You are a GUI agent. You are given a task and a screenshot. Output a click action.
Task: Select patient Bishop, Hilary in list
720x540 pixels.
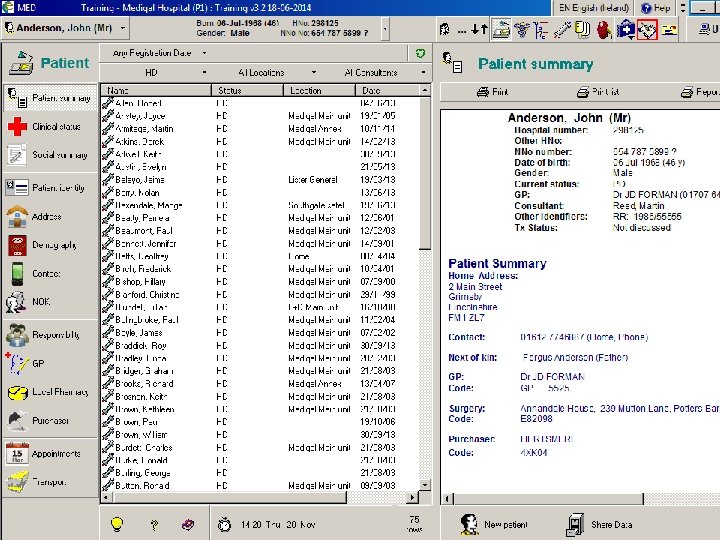point(259,281)
